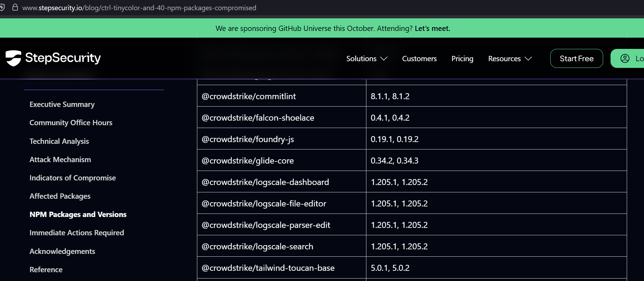The height and width of the screenshot is (281, 644).
Task: Click the user profile icon in login button
Action: [625, 58]
